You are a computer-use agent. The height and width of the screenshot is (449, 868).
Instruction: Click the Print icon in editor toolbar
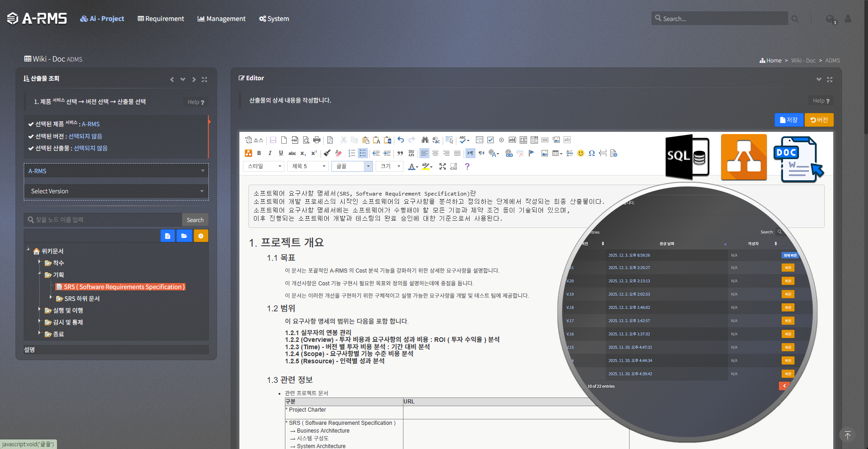[x=317, y=140]
